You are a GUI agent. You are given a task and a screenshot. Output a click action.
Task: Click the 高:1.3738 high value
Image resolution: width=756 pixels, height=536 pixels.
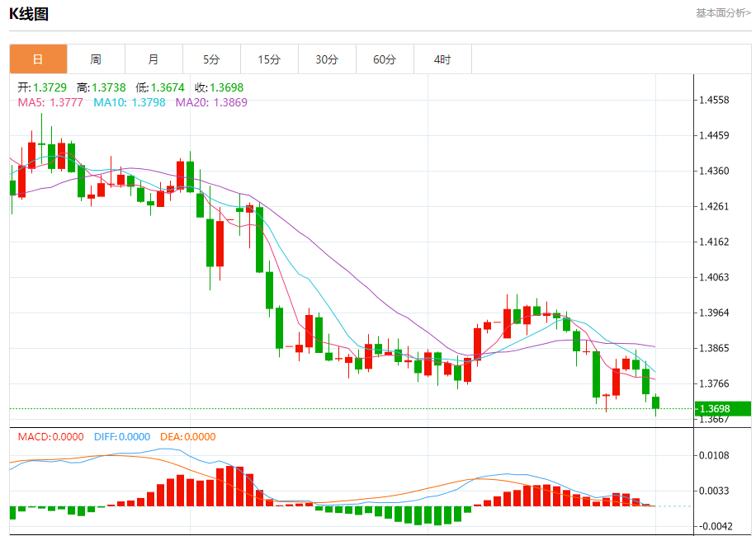coord(102,87)
